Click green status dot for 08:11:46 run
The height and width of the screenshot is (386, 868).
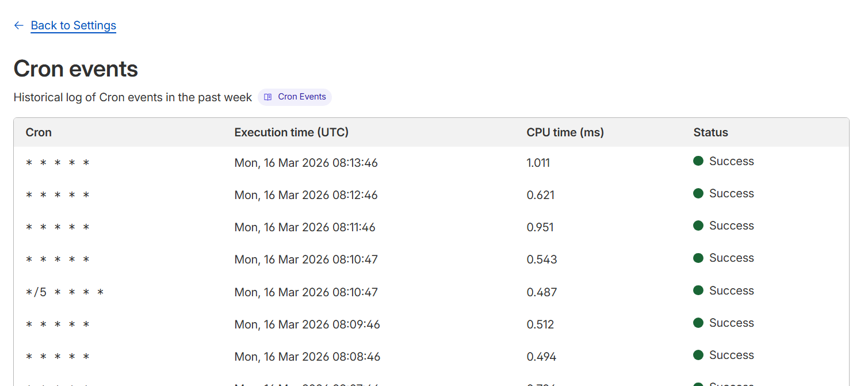click(x=698, y=226)
